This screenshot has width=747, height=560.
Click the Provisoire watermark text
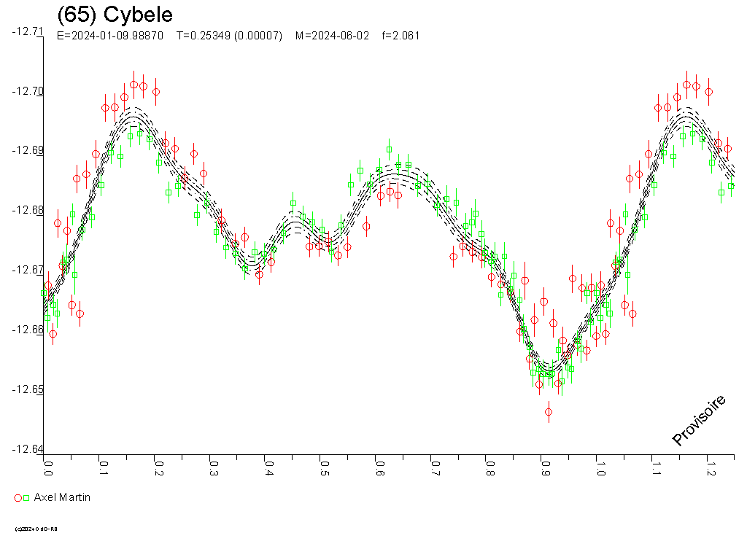698,420
